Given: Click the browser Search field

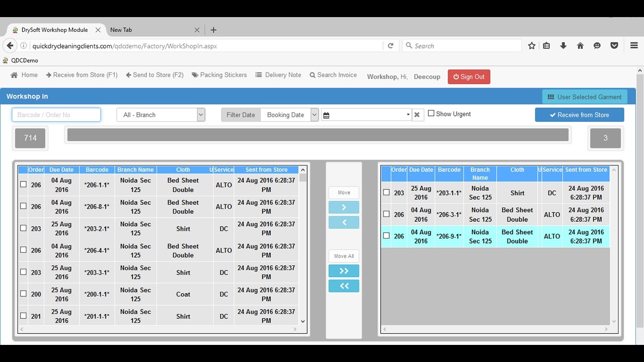Looking at the screenshot, I should [462, 46].
